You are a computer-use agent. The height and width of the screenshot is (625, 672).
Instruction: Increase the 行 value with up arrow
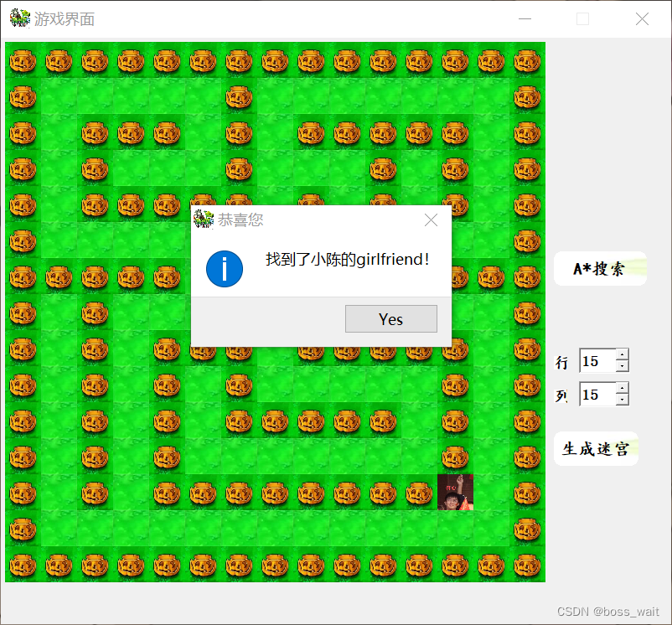(623, 354)
